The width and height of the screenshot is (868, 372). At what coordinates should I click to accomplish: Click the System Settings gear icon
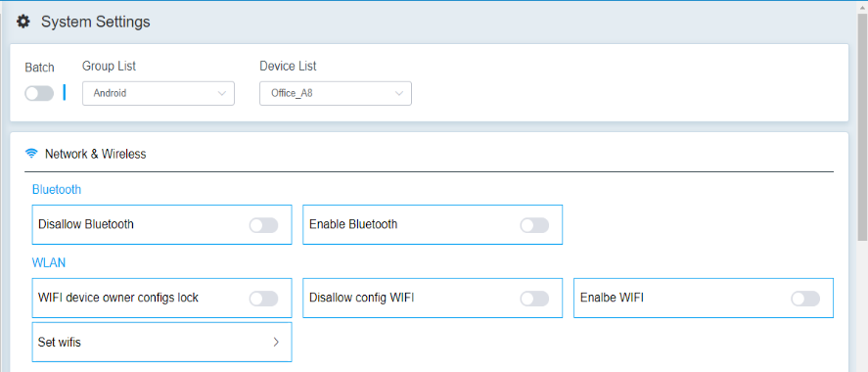(23, 22)
